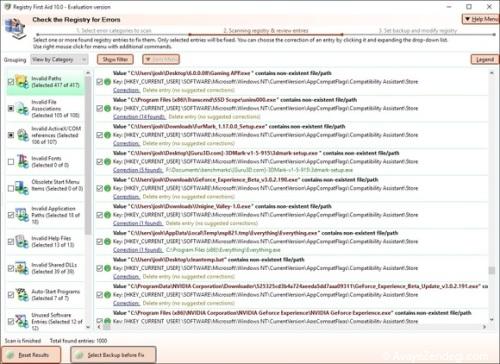Click green status icon of 3dmark-setup.exe entry
500x364 pixels.
click(107, 162)
